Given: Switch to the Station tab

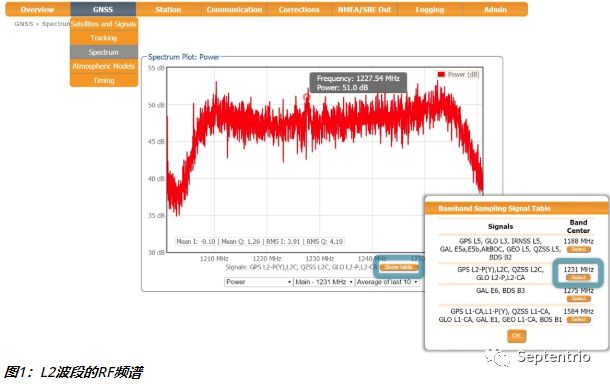Looking at the screenshot, I should point(168,9).
